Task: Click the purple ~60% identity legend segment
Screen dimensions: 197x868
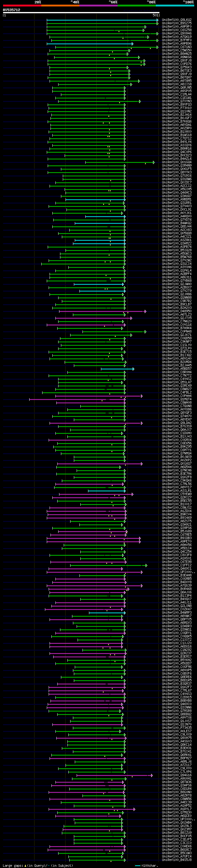Action: [98, 6]
